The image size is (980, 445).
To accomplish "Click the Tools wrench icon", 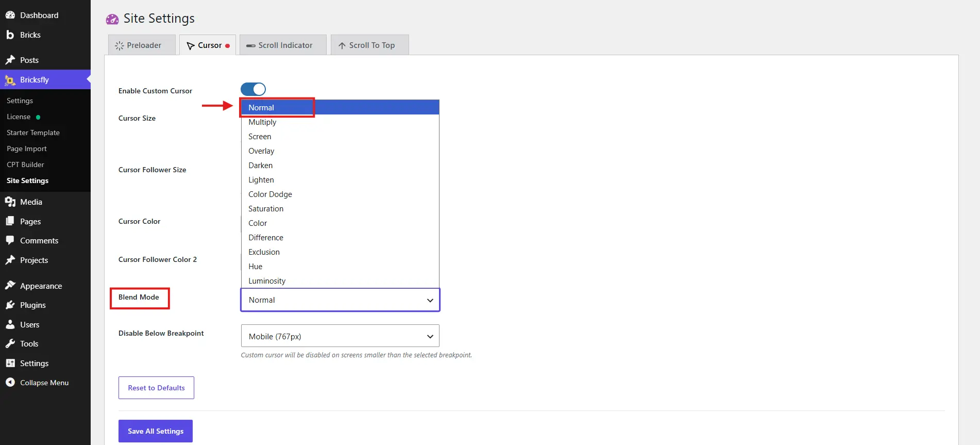I will coord(10,343).
